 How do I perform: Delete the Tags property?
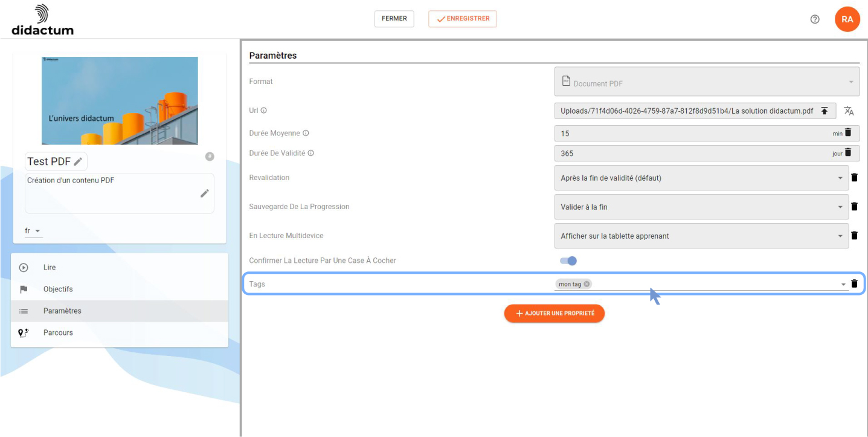tap(854, 283)
